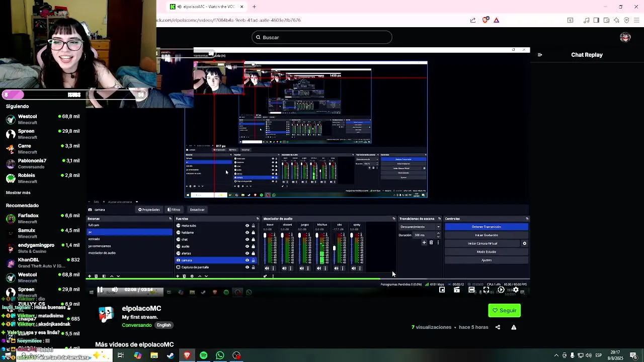Click the green Seguir button
This screenshot has height=362, width=644.
click(x=504, y=310)
